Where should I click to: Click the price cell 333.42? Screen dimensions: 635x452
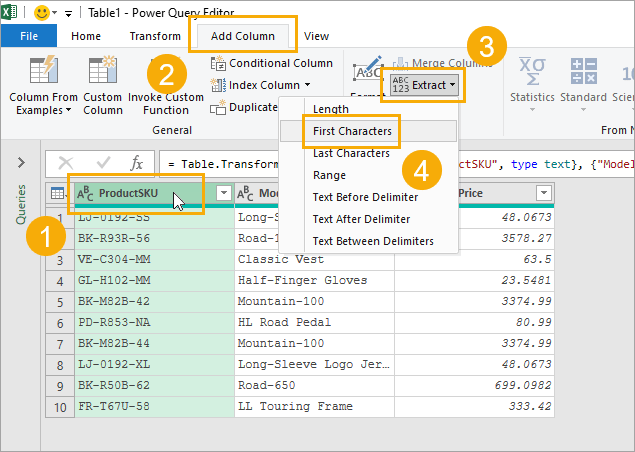474,406
